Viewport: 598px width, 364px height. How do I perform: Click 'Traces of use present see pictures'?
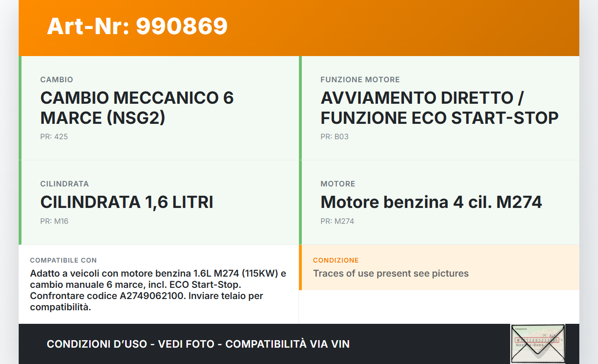coord(391,273)
